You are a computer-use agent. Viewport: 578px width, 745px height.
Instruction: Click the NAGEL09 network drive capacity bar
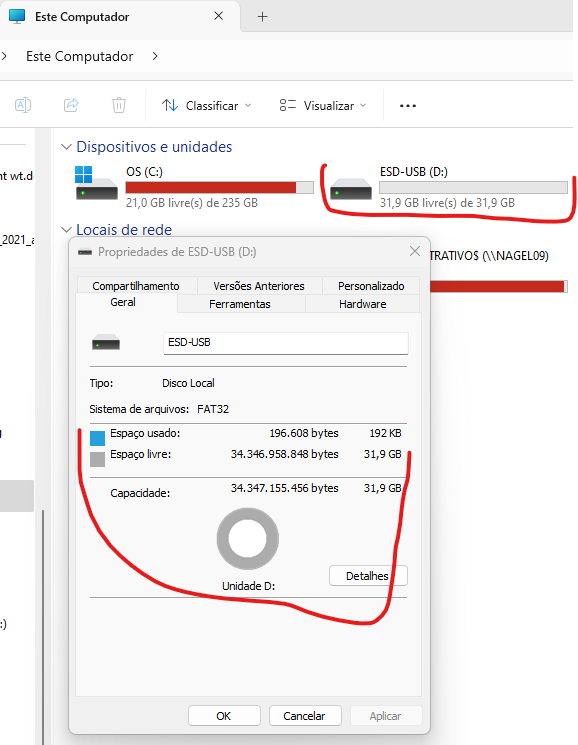pos(499,287)
